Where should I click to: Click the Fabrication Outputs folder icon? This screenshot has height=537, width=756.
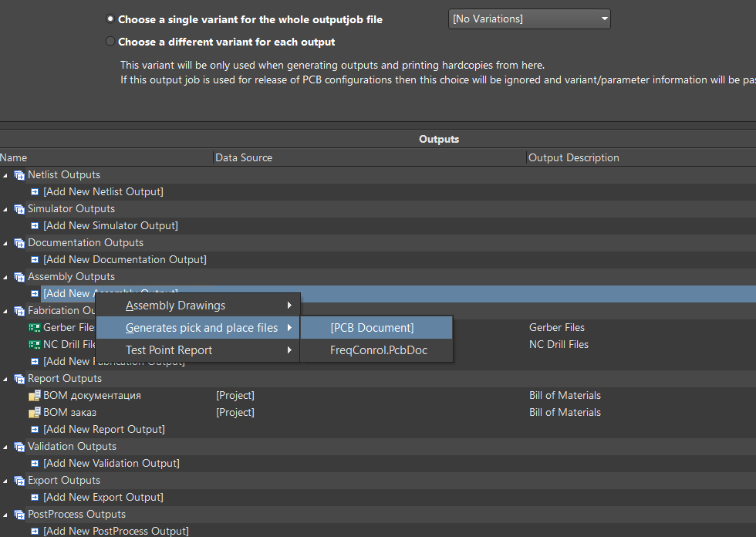coord(19,312)
